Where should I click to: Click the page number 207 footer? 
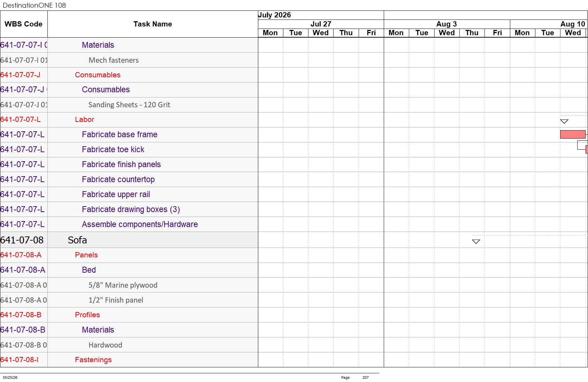(365, 377)
